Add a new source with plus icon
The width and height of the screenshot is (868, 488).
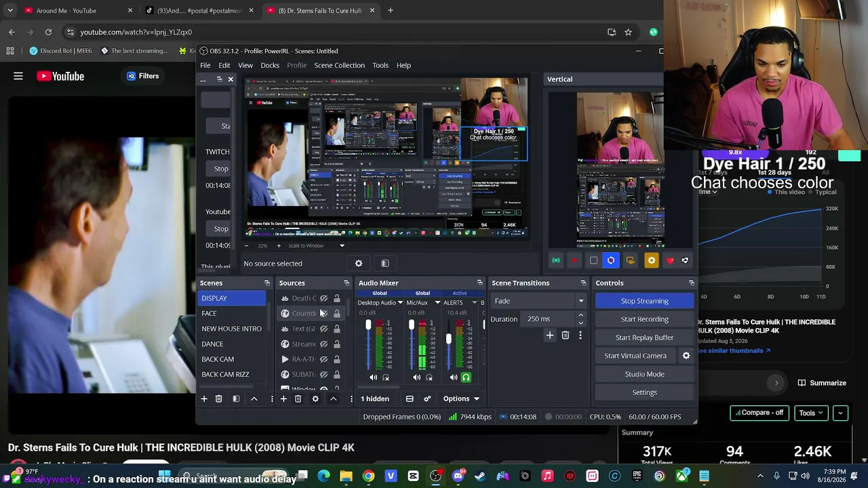click(x=283, y=399)
